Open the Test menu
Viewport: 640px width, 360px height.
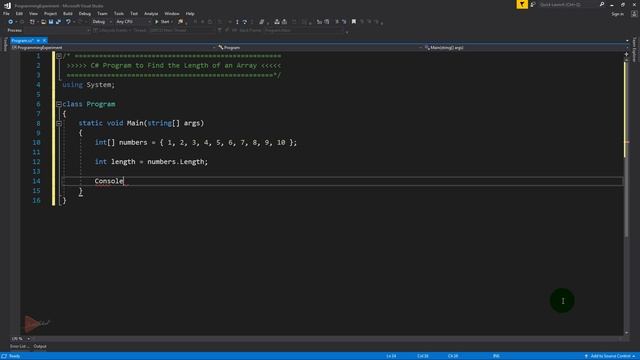[134, 13]
